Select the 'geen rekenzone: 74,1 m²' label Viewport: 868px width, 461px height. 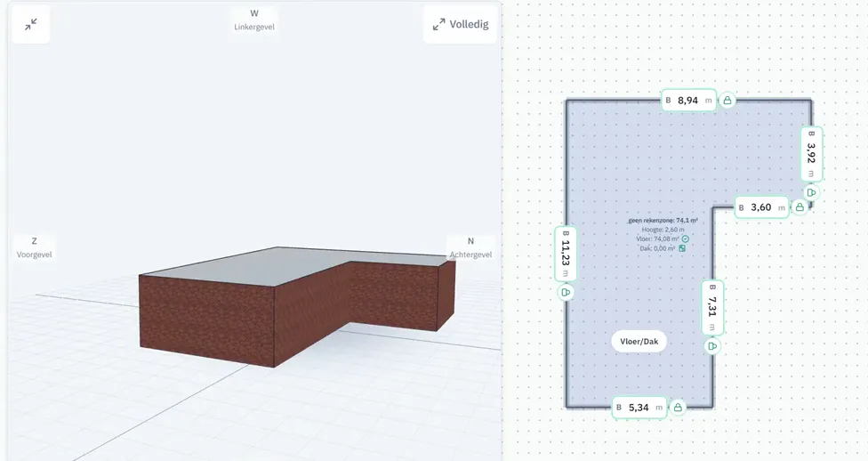pos(663,221)
